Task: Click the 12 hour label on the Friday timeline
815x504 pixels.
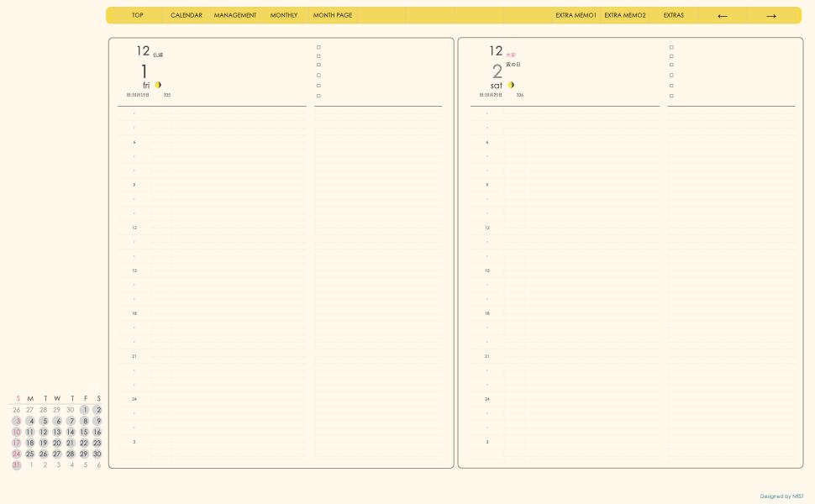Action: click(x=134, y=228)
